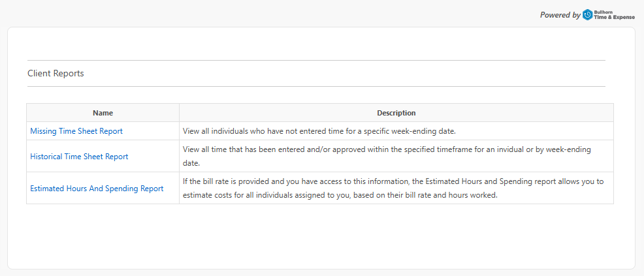Open Estimated Hours And Spending Report
Screen dimensions: 644x276
[x=97, y=189]
